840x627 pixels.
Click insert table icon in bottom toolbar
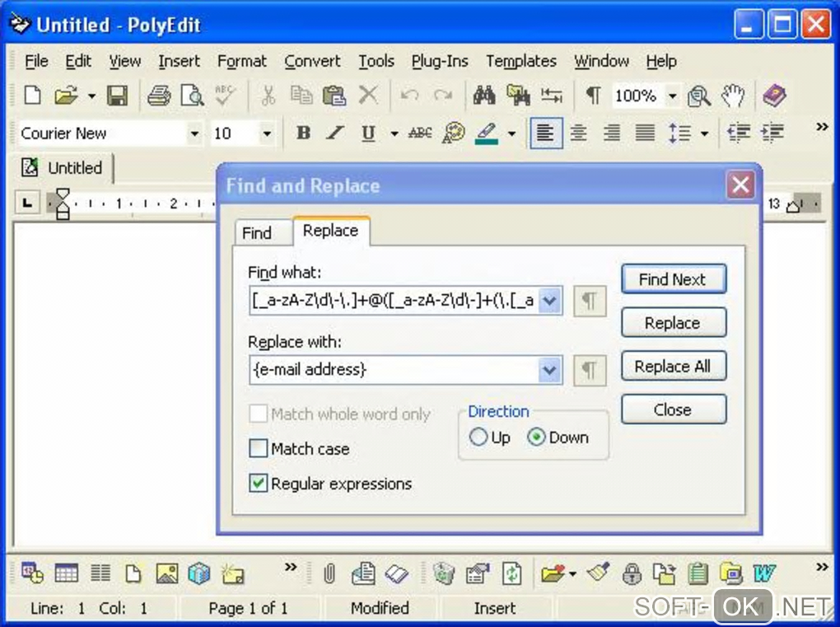(x=67, y=573)
